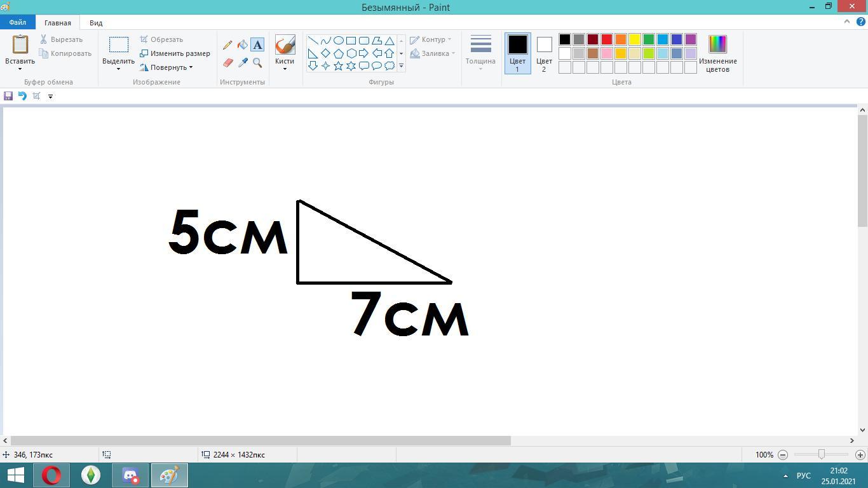Select the Diamond shape
The height and width of the screenshot is (488, 868).
325,53
